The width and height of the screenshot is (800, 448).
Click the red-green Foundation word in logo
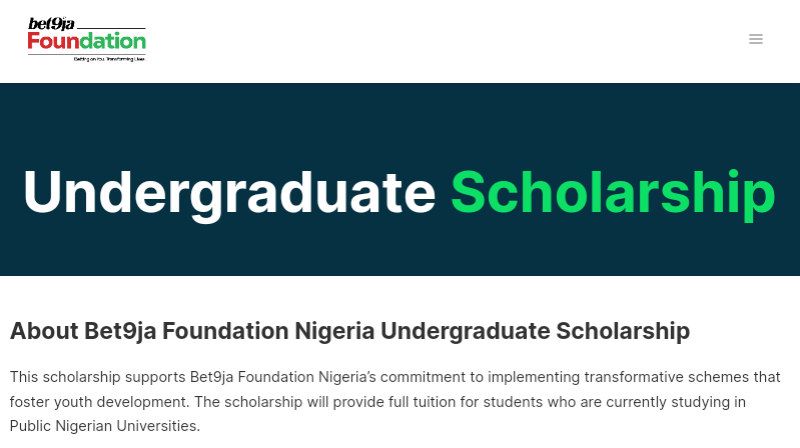tap(87, 41)
